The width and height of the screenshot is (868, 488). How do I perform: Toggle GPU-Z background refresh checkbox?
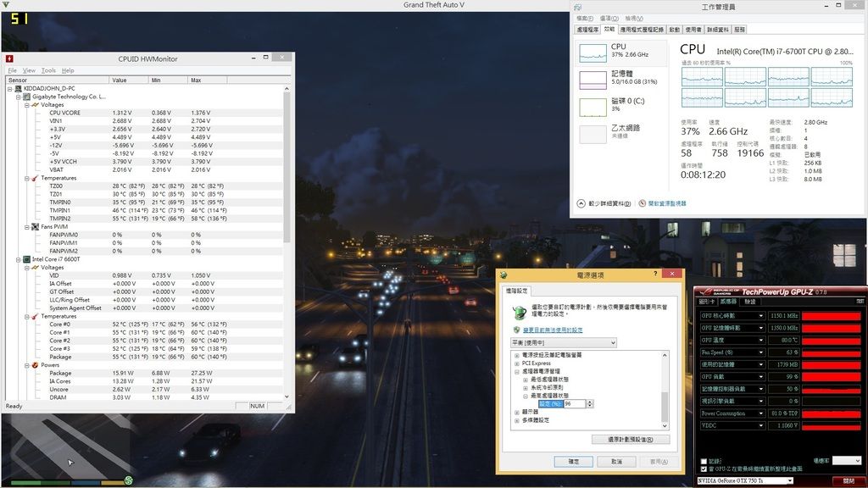pos(704,469)
